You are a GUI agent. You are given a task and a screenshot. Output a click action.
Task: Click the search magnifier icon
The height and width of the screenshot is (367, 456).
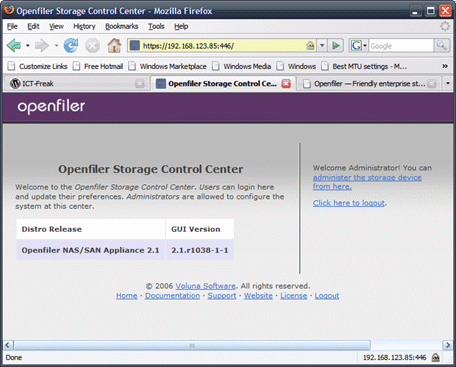442,45
